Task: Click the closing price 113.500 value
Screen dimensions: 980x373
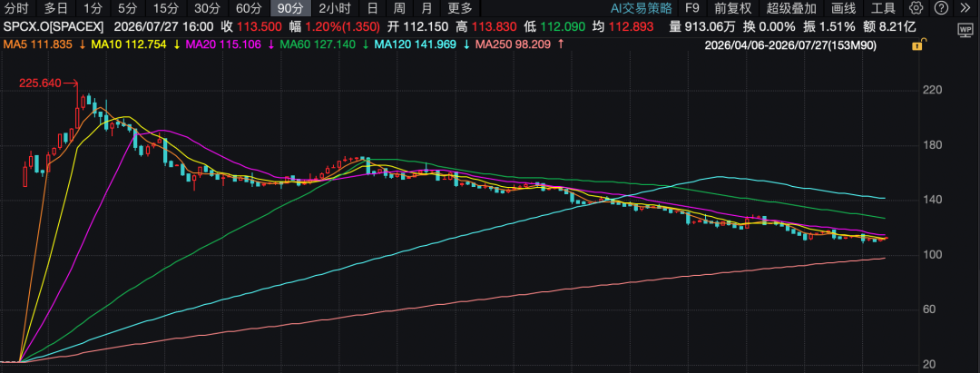Action: (260, 27)
